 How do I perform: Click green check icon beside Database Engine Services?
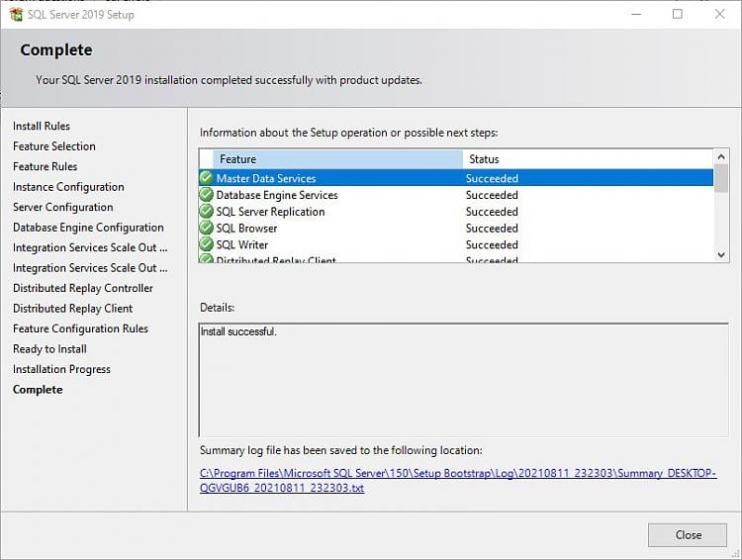point(207,195)
